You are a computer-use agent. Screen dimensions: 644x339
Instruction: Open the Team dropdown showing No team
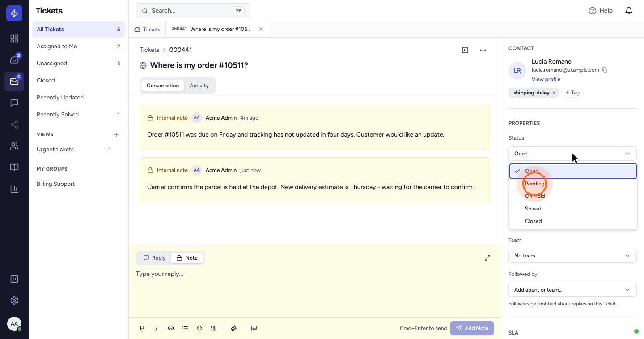(572, 256)
